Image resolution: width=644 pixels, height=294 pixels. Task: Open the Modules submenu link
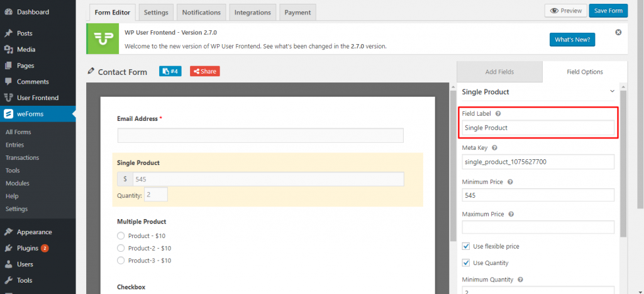click(x=17, y=183)
